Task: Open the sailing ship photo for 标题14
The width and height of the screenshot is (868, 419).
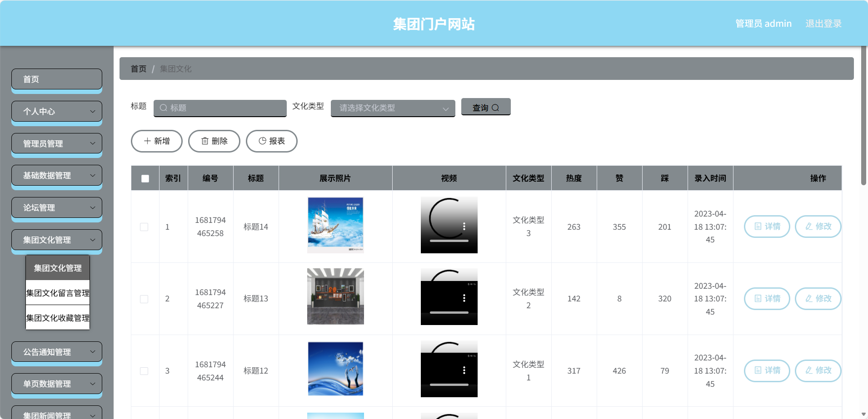Action: point(335,225)
